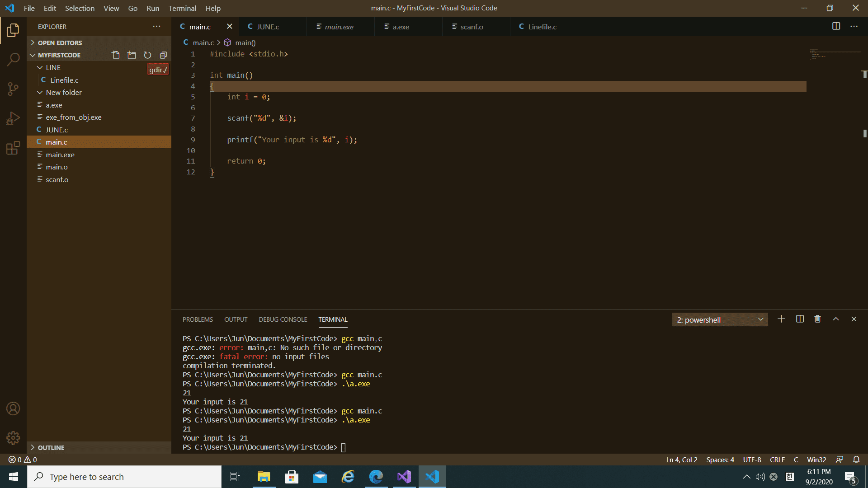Image resolution: width=868 pixels, height=488 pixels.
Task: Click the Refresh Explorer icon
Action: click(147, 55)
